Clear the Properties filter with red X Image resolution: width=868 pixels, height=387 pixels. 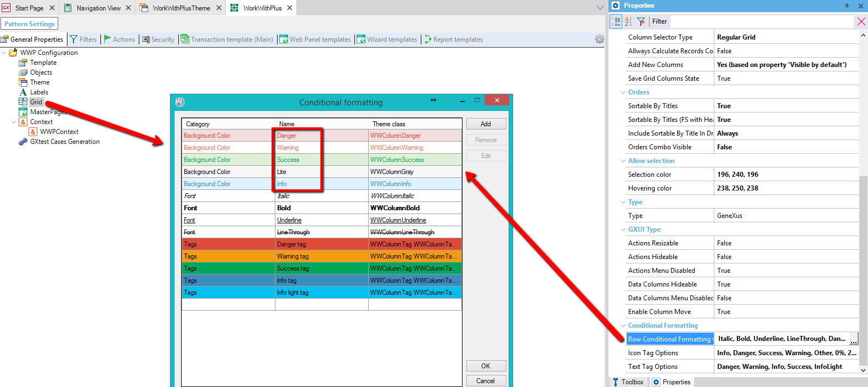(x=861, y=21)
